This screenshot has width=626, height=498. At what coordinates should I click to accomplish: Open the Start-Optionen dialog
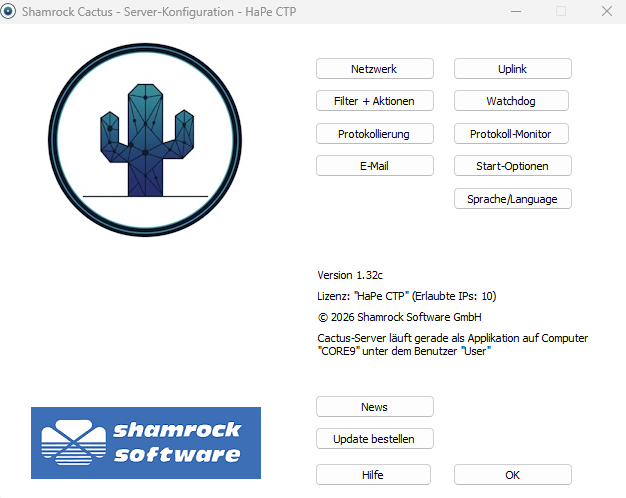[x=513, y=165]
